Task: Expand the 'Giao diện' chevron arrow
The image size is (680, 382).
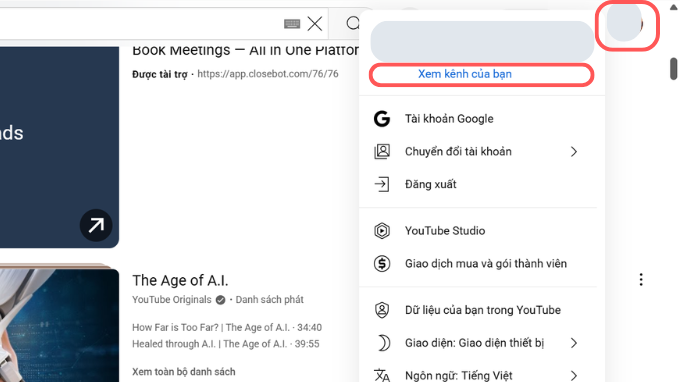Action: [574, 343]
